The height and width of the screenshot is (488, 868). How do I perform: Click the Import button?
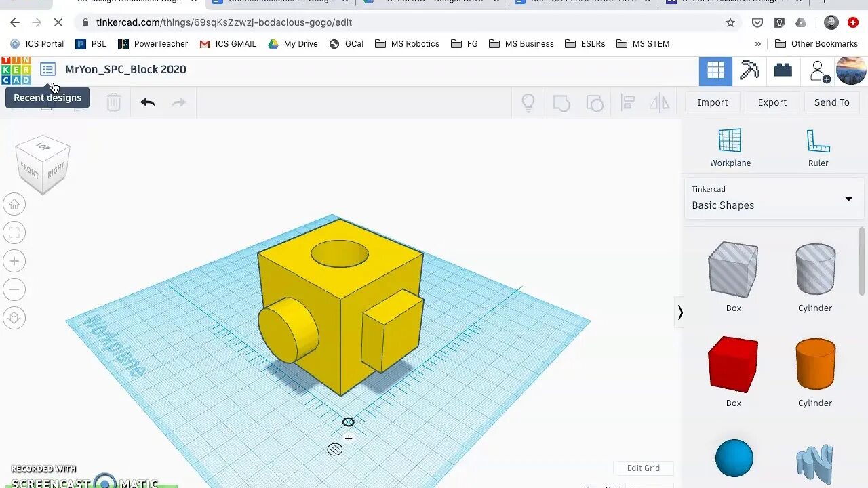click(713, 102)
